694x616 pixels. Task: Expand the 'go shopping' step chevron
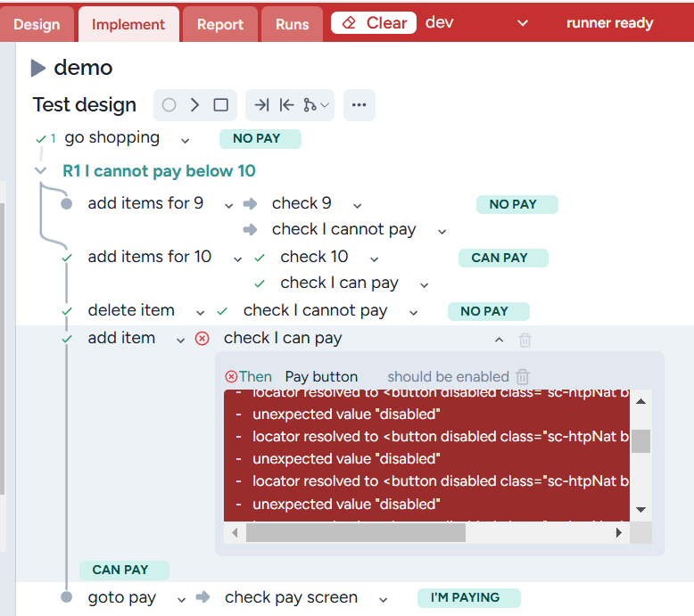pyautogui.click(x=185, y=140)
